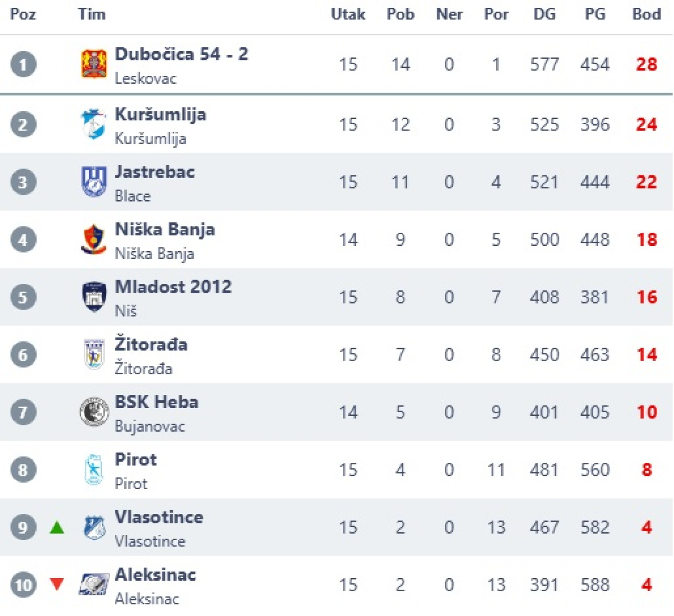This screenshot has width=674, height=616.
Task: Click the position 1 badge
Action: click(x=23, y=64)
